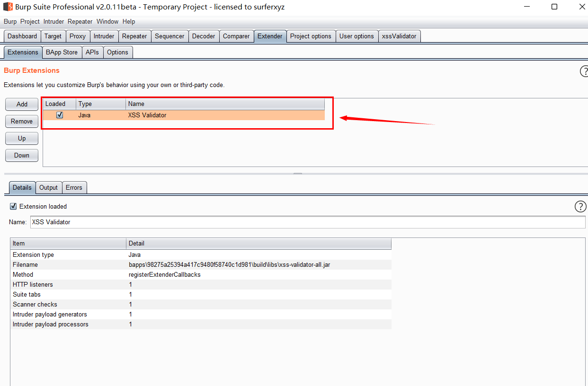Open the Decoder tab
588x386 pixels.
coord(204,36)
